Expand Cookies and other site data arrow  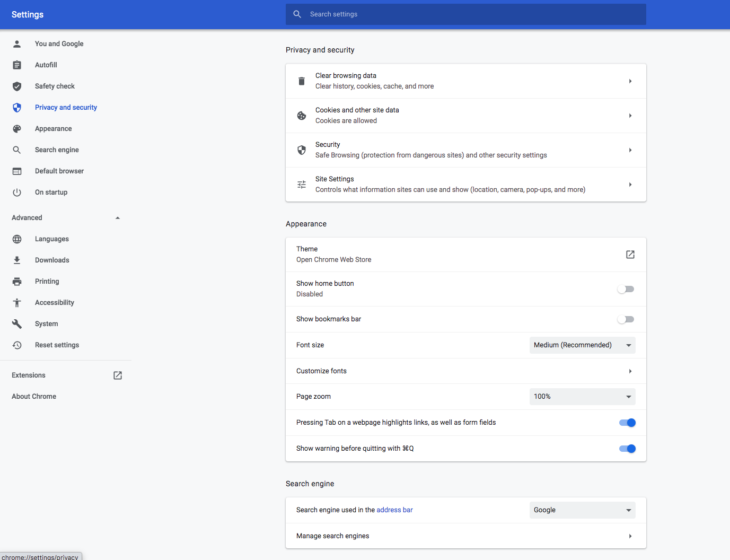click(630, 116)
